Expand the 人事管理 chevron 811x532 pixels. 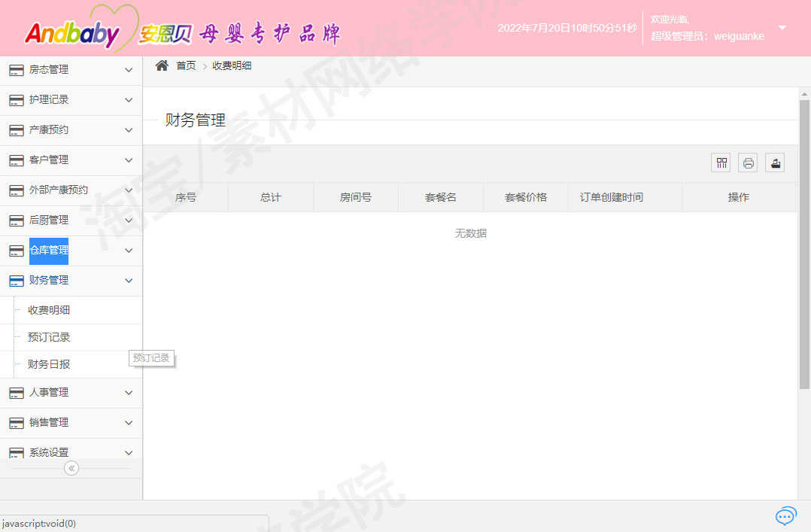tap(129, 393)
